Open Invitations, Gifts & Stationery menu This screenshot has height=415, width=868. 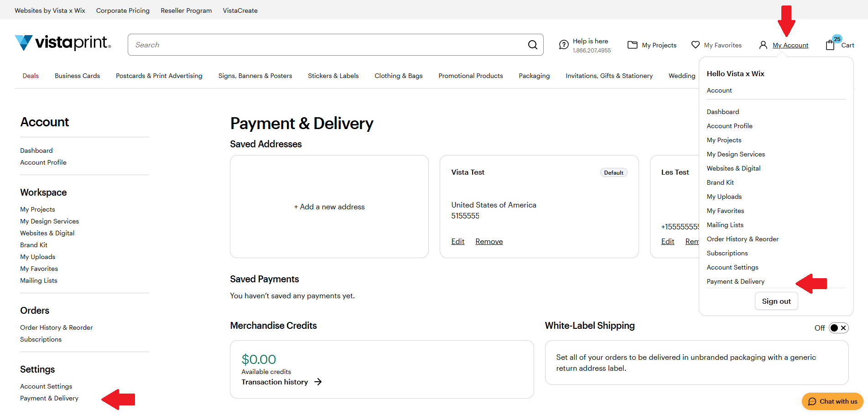tap(609, 76)
